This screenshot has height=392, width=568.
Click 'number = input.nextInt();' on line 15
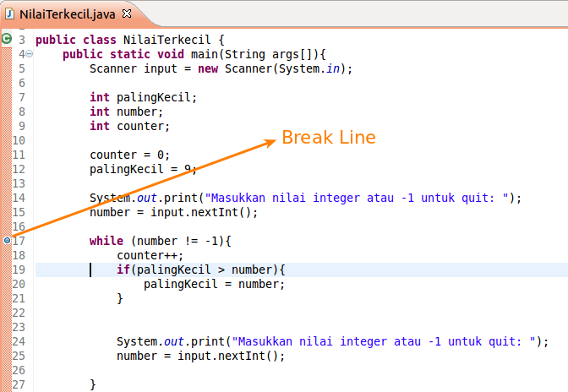click(x=173, y=212)
